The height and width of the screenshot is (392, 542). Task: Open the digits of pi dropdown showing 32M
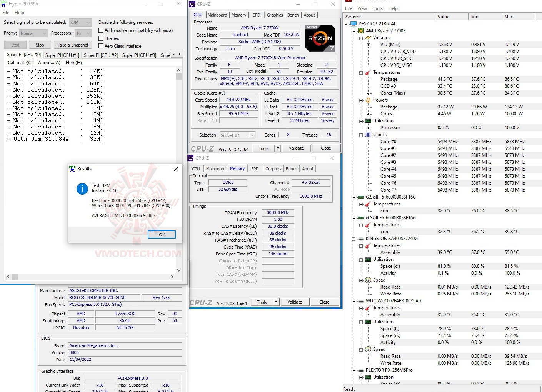80,23
